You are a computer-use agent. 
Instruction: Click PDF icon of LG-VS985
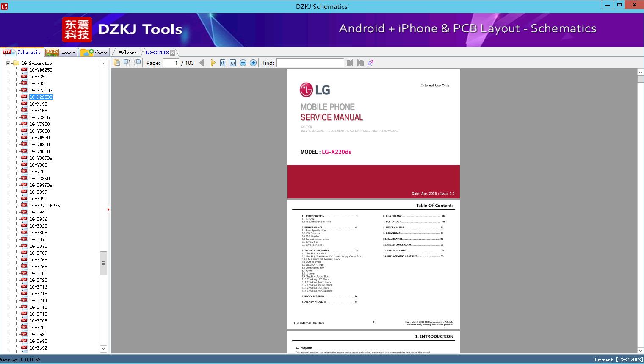(x=24, y=117)
